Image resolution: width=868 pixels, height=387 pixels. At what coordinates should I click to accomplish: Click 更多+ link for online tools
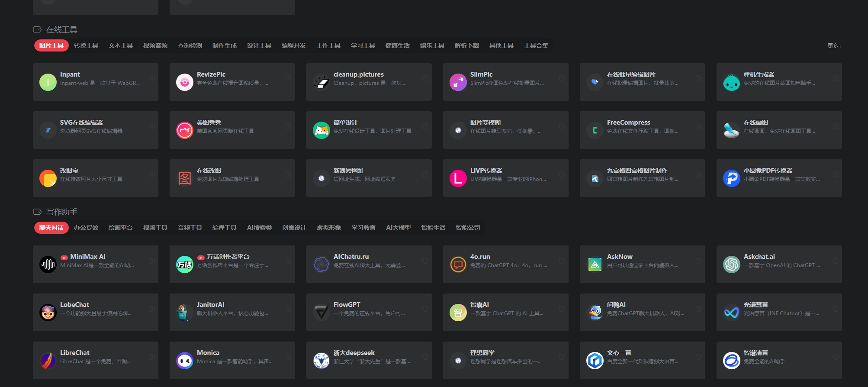tap(835, 45)
